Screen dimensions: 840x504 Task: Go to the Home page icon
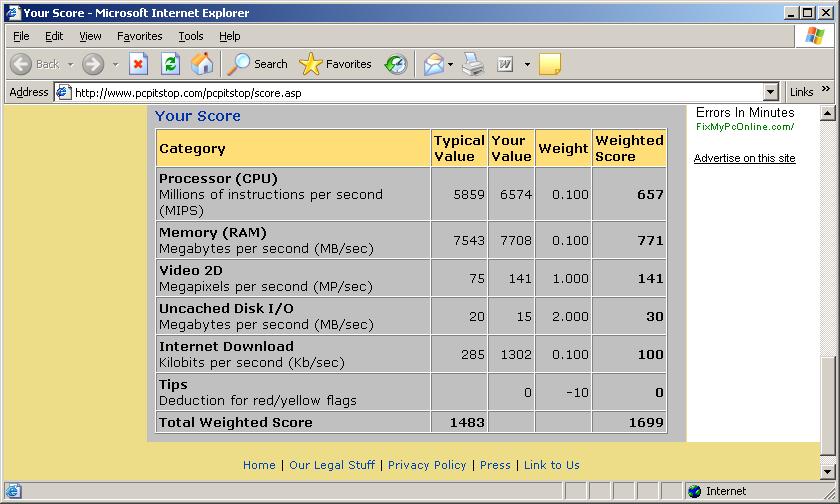click(202, 64)
